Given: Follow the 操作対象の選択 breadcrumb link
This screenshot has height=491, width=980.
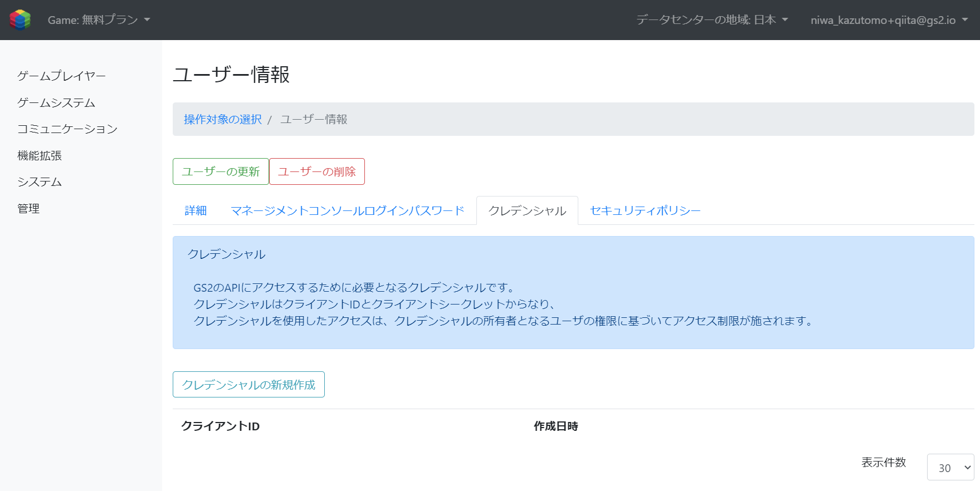Looking at the screenshot, I should (223, 119).
